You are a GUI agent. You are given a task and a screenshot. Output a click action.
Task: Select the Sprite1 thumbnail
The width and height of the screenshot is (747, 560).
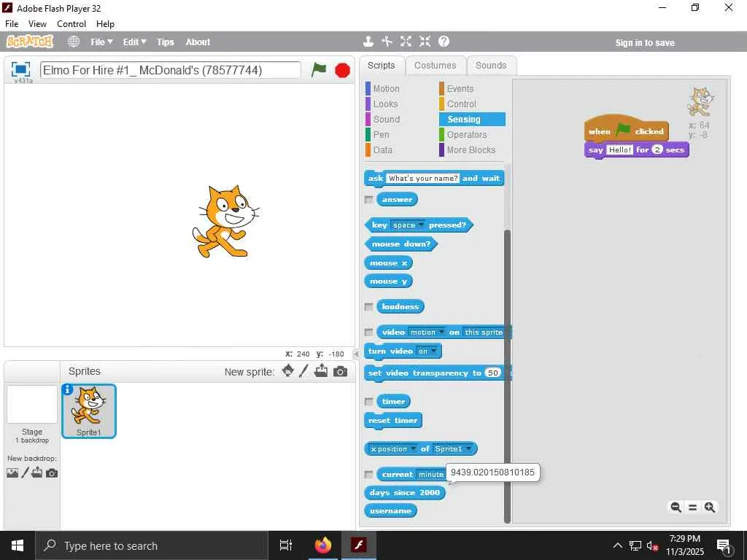coord(89,411)
